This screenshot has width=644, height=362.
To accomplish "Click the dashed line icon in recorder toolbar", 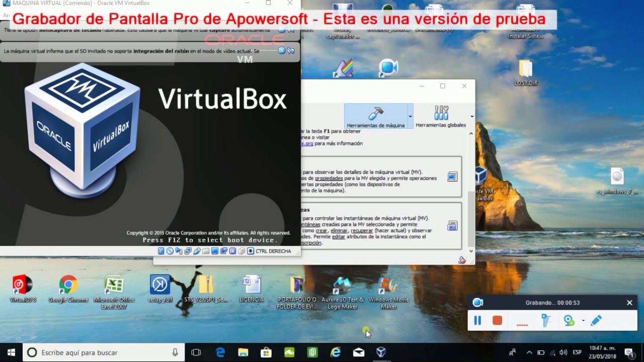I will tap(522, 325).
